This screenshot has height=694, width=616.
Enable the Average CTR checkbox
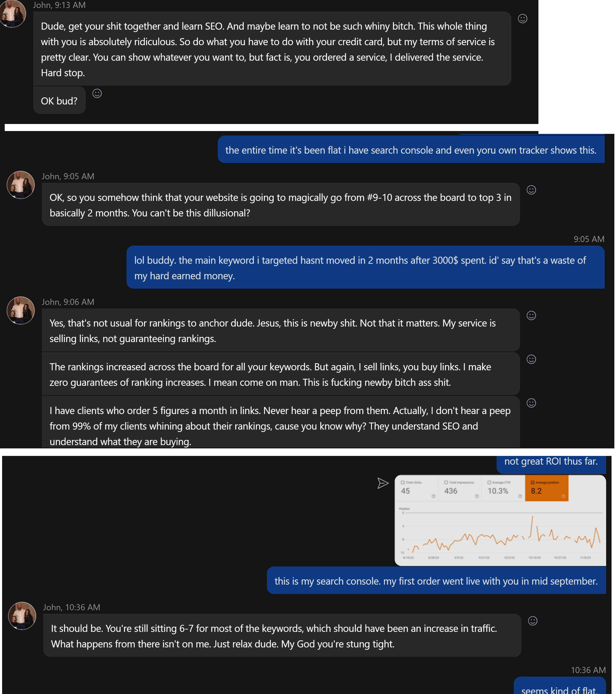tap(489, 482)
